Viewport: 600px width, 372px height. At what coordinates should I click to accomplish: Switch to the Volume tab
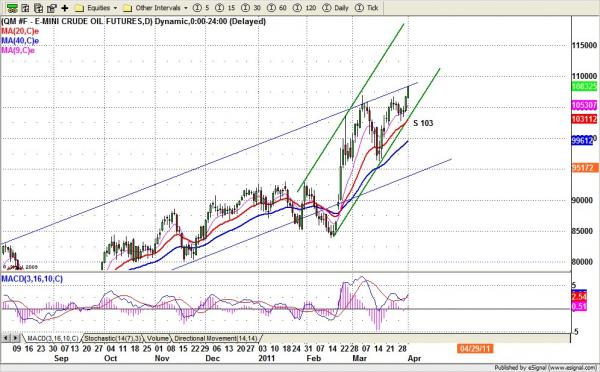tap(157, 338)
